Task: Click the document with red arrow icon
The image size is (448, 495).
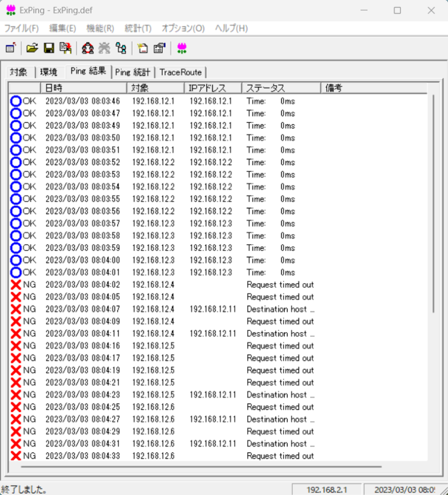Action: [x=65, y=48]
